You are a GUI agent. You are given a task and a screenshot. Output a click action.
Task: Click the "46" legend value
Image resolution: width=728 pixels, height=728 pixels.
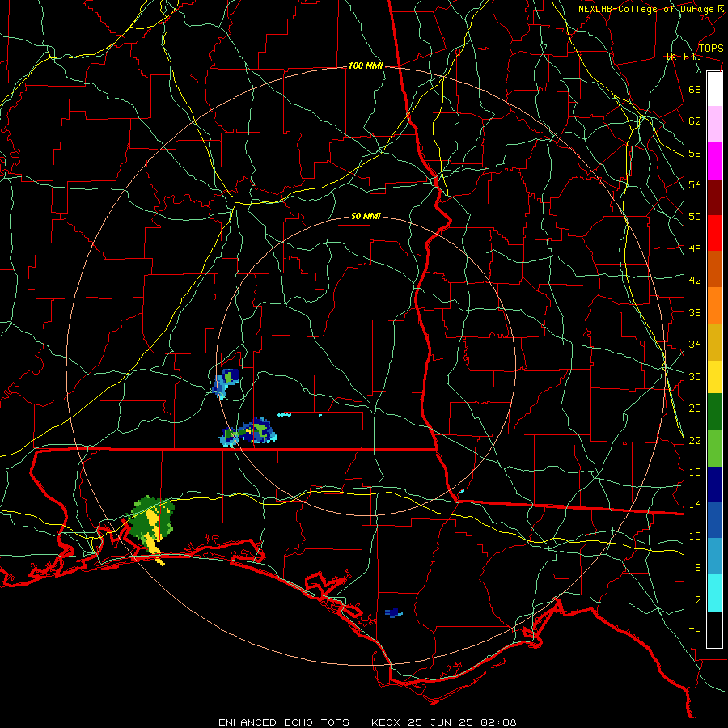coord(695,248)
